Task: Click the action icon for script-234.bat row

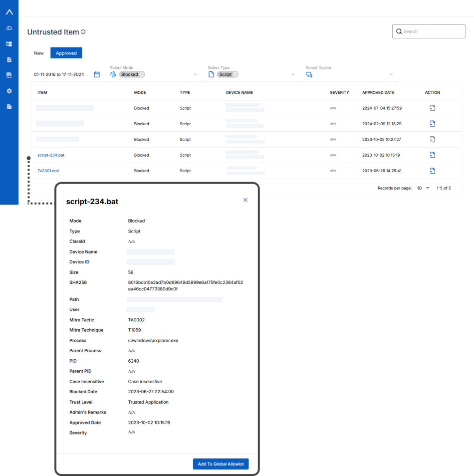Action: [433, 155]
